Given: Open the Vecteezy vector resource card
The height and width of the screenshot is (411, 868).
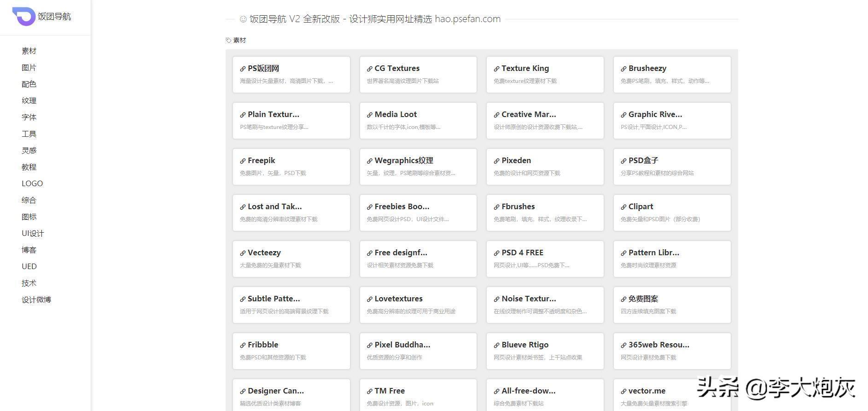Looking at the screenshot, I should pos(291,258).
